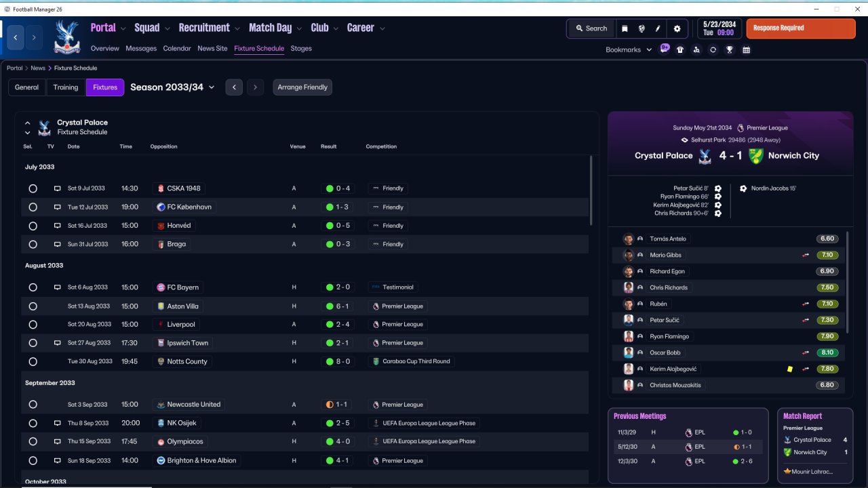
Task: Open the Overview sub-tab
Action: tap(105, 49)
